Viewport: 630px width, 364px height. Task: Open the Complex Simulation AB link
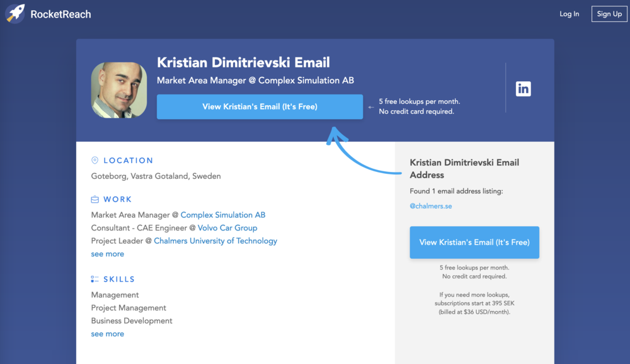223,215
